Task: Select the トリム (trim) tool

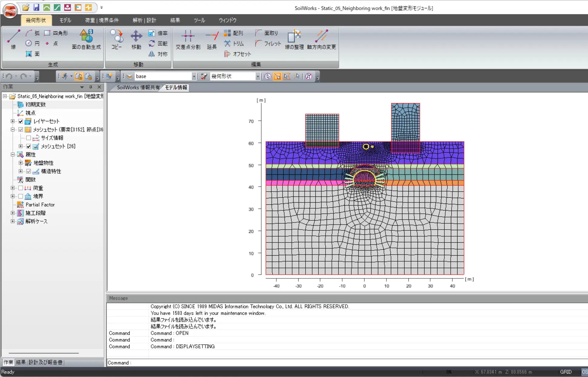Action: coord(234,43)
